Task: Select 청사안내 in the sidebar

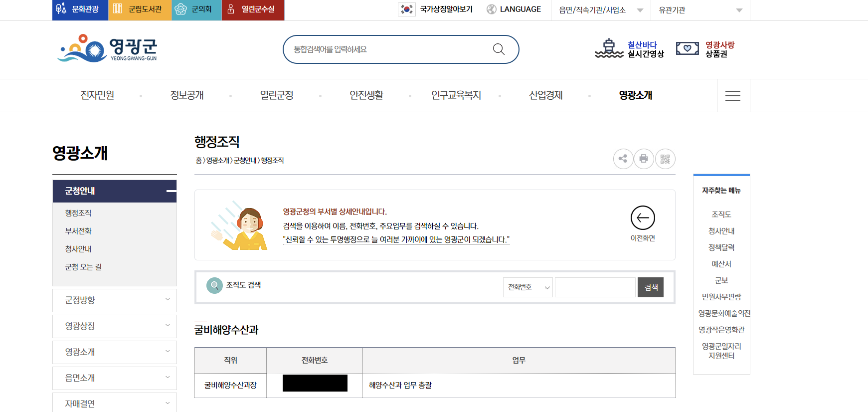Action: [x=78, y=249]
